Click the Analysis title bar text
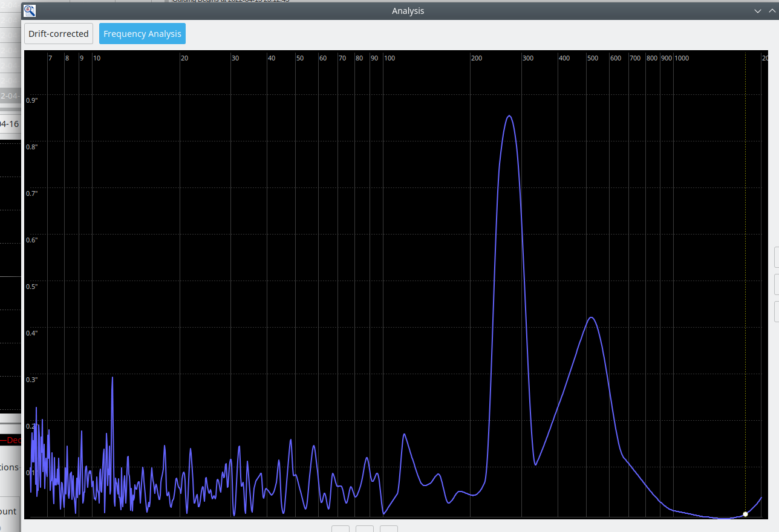779x532 pixels. 408,11
